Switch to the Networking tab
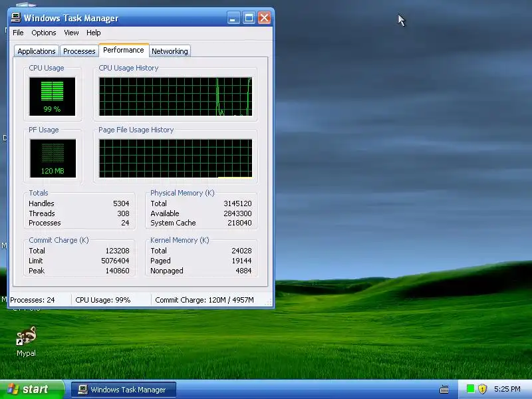532x399 pixels. 170,51
